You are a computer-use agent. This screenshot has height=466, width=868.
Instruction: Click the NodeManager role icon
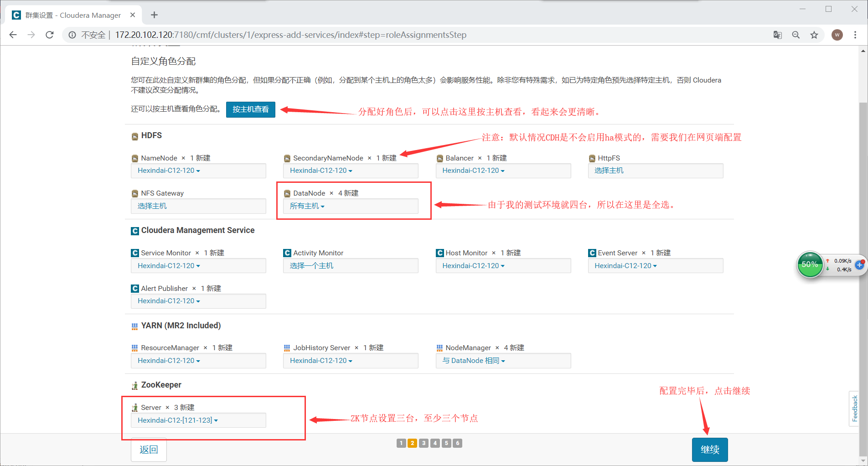click(x=439, y=348)
